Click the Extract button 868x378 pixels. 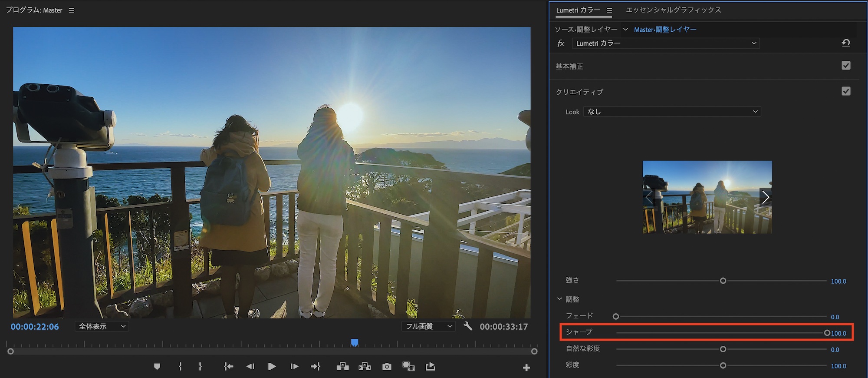pyautogui.click(x=365, y=367)
